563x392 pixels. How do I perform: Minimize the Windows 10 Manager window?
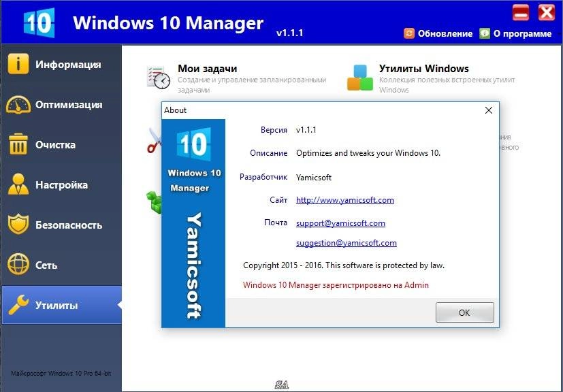click(520, 14)
